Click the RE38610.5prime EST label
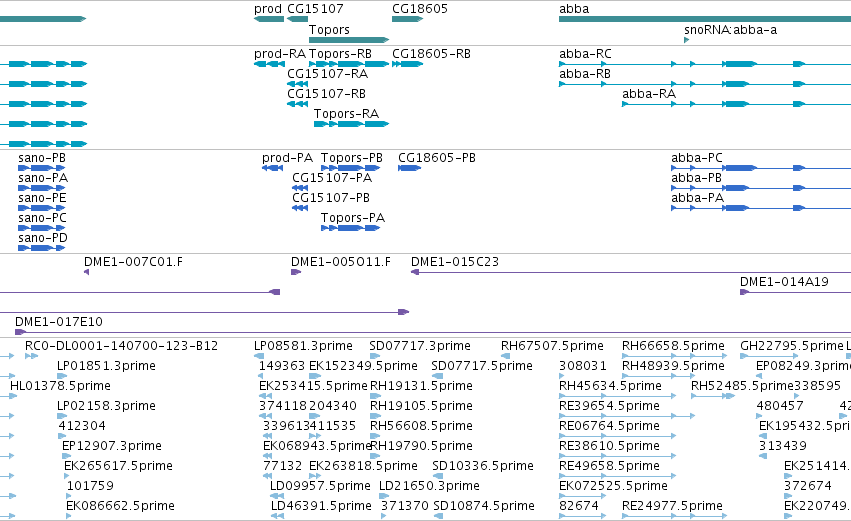The height and width of the screenshot is (521, 851). (609, 447)
